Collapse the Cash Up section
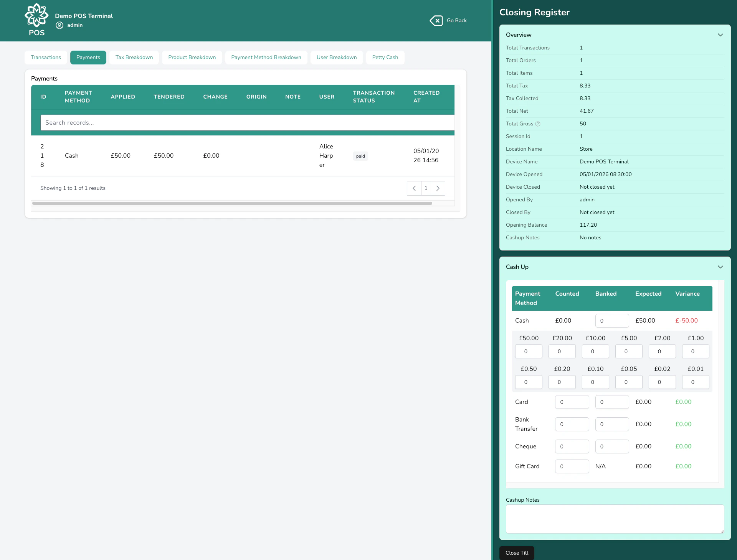The image size is (737, 560). (x=720, y=267)
